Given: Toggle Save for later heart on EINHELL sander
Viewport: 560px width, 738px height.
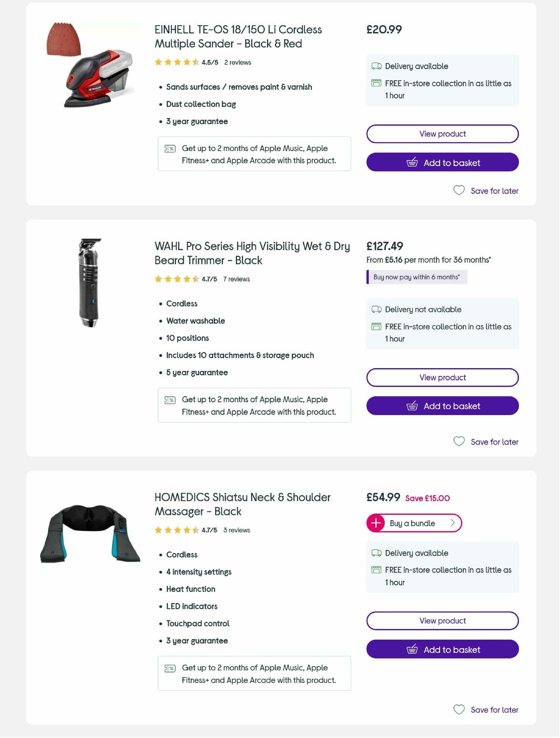Looking at the screenshot, I should (459, 190).
